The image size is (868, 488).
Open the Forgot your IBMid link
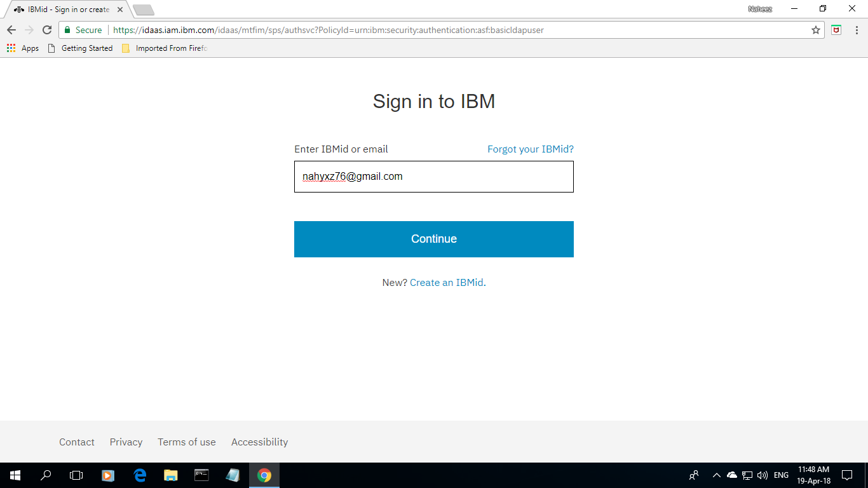tap(530, 149)
